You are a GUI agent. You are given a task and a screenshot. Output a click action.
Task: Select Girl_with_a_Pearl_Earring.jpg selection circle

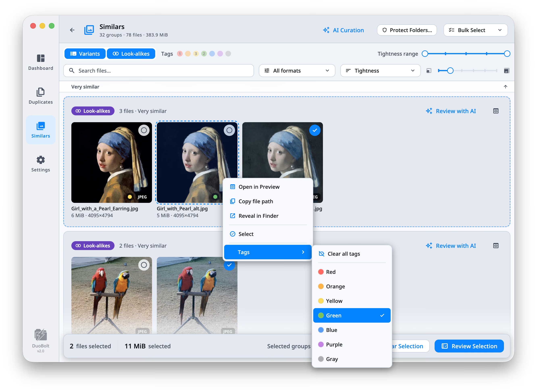click(x=144, y=130)
